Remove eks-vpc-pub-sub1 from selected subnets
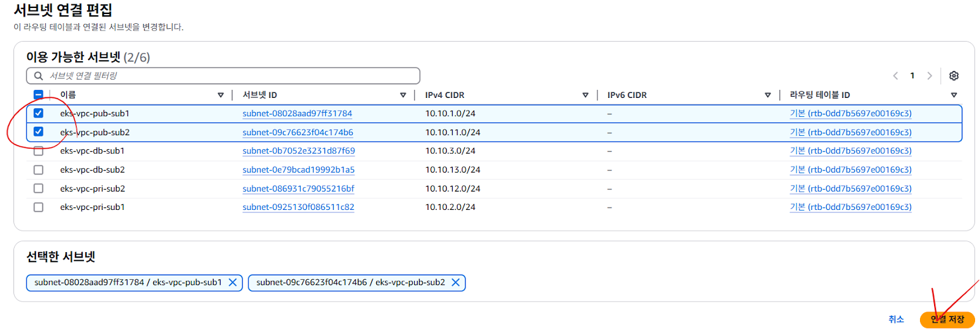Screen dimensions: 980x336 click(233, 282)
